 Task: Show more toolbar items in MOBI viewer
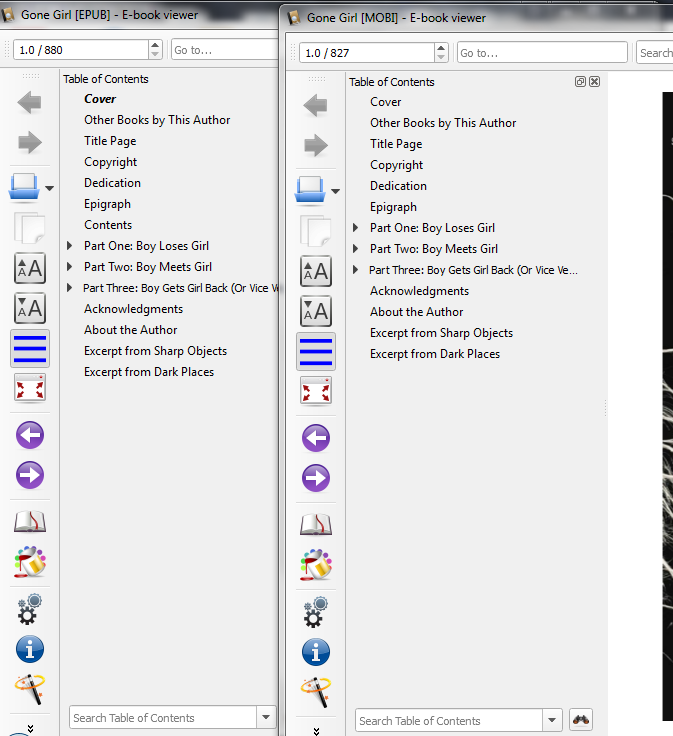point(316,731)
